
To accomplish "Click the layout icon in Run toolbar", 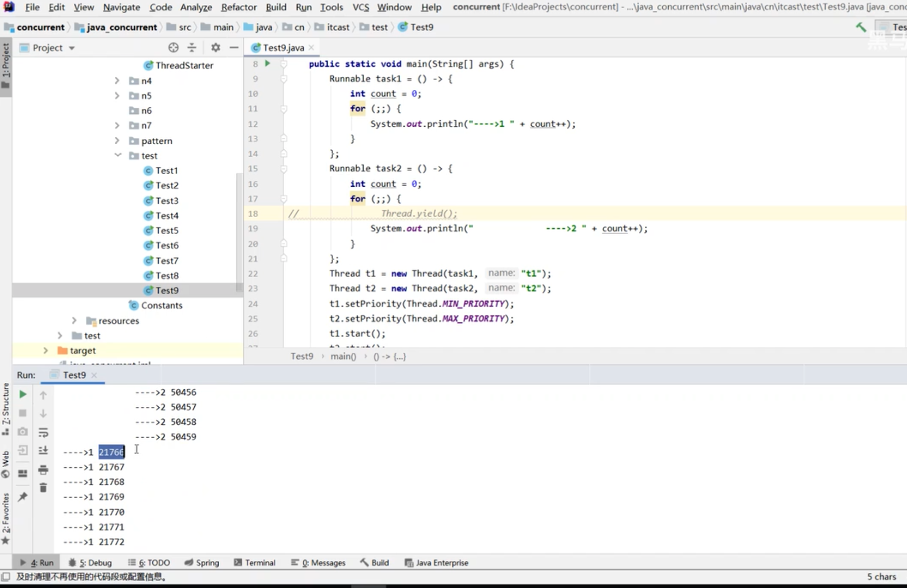I will coord(22,473).
